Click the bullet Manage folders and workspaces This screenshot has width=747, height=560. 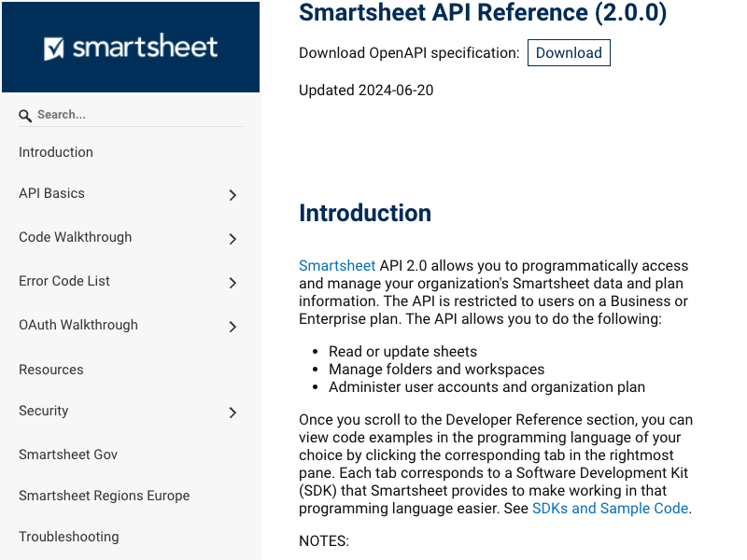[x=436, y=369]
